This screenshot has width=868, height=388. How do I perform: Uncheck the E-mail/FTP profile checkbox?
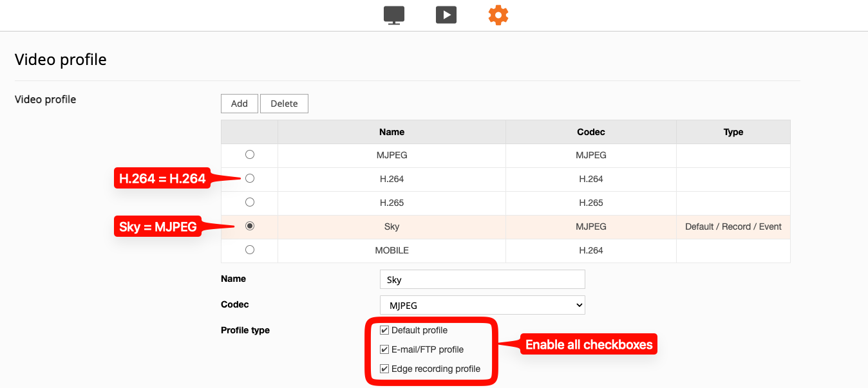pyautogui.click(x=385, y=349)
